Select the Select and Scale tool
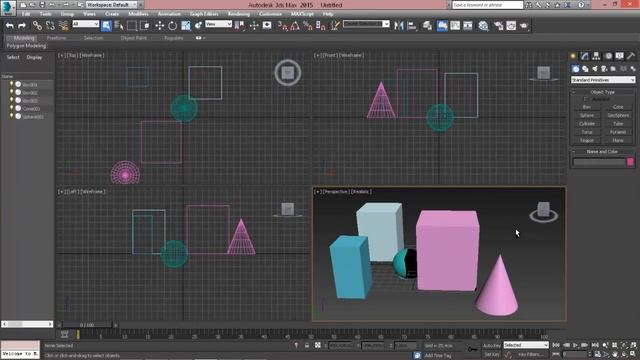Image resolution: width=640 pixels, height=360 pixels. [186, 25]
